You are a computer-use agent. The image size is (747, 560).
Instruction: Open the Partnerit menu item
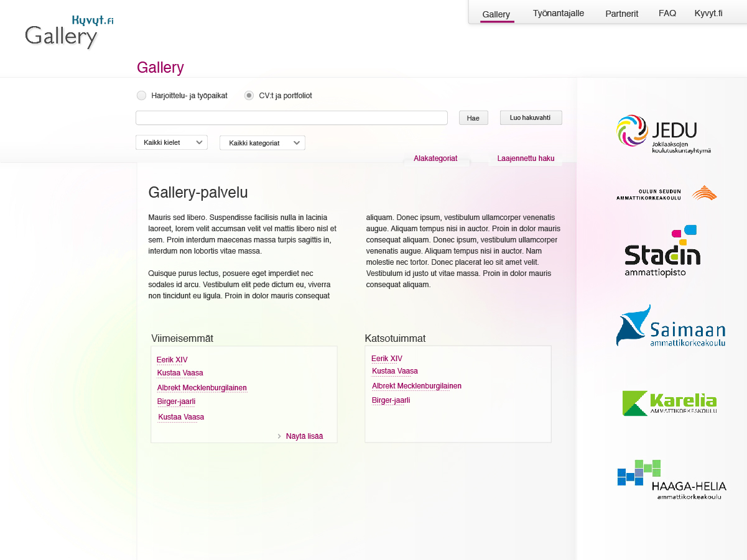point(622,14)
